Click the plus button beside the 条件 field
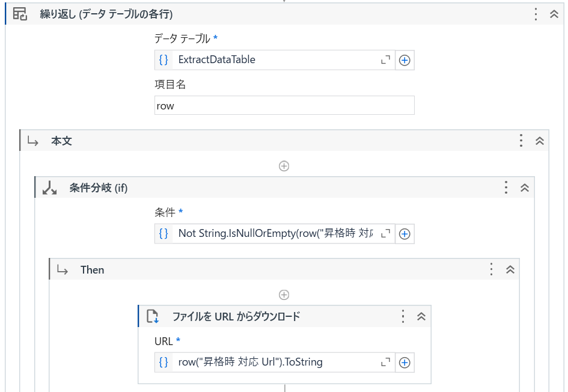The height and width of the screenshot is (392, 568). tap(405, 234)
